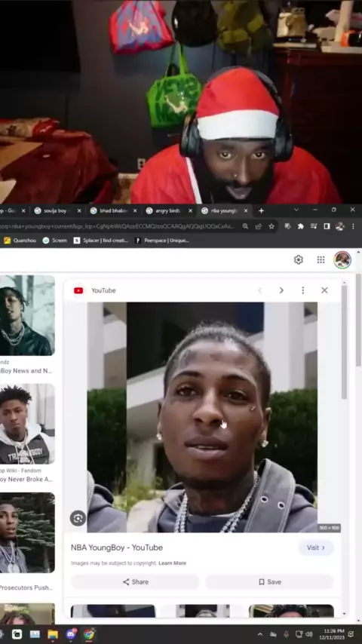Click the Visit button
The width and height of the screenshot is (362, 644).
pyautogui.click(x=316, y=547)
